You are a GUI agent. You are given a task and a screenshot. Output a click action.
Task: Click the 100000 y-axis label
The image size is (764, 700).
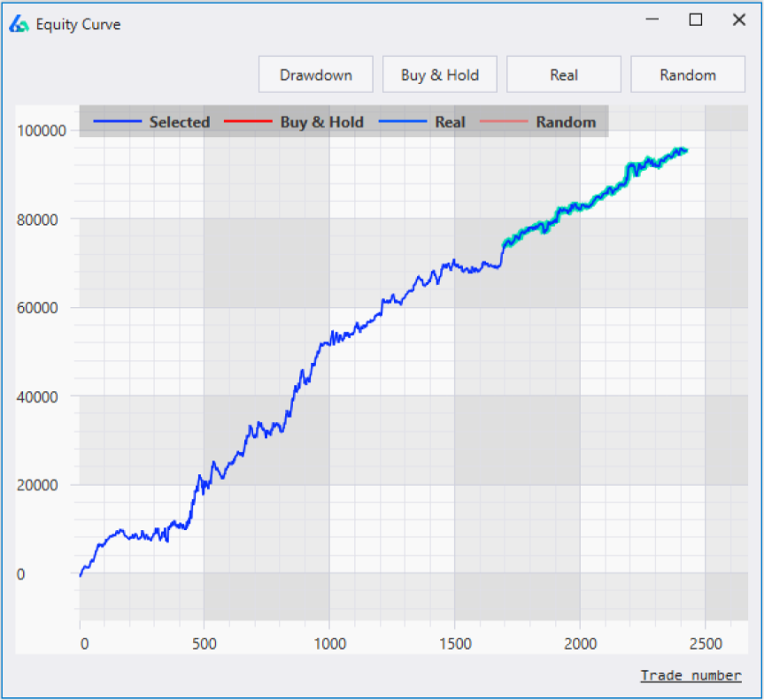point(43,131)
